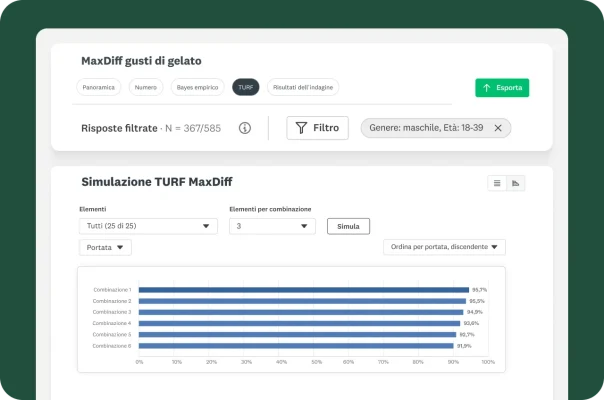The width and height of the screenshot is (604, 400).
Task: Switch to bar chart view
Action: pos(516,183)
